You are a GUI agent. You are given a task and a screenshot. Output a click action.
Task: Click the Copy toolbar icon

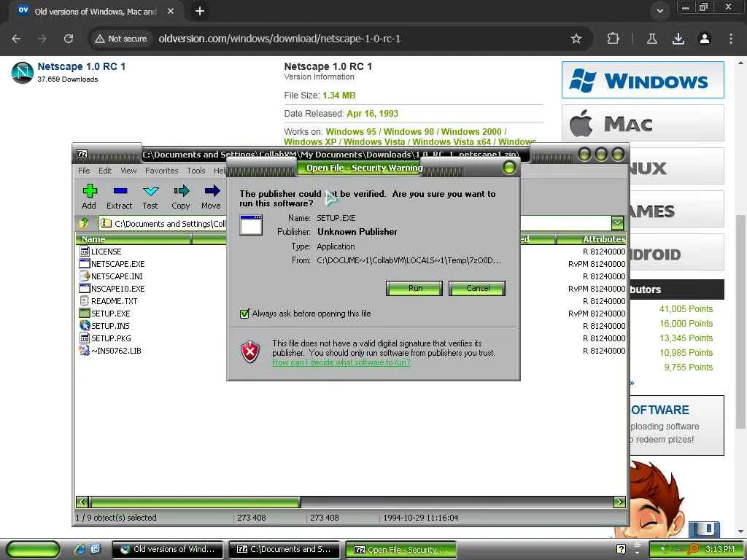(x=181, y=192)
